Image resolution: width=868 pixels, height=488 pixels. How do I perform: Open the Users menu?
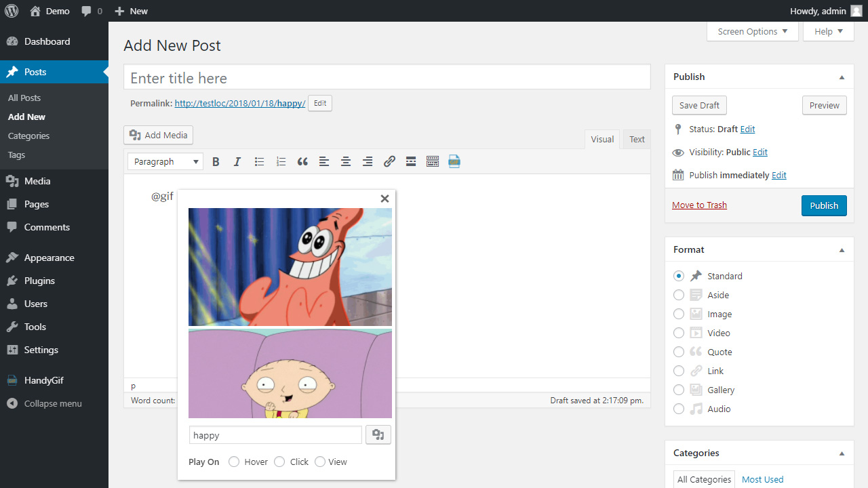pos(54,304)
